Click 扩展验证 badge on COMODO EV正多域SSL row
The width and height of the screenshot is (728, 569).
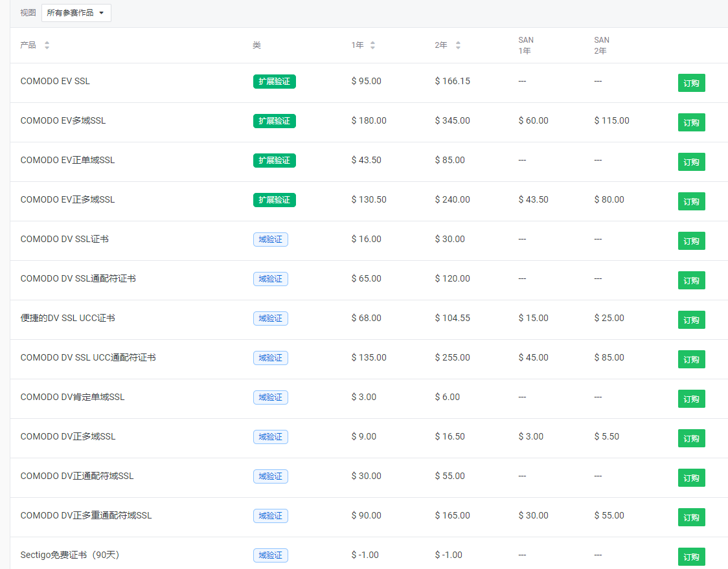point(274,200)
